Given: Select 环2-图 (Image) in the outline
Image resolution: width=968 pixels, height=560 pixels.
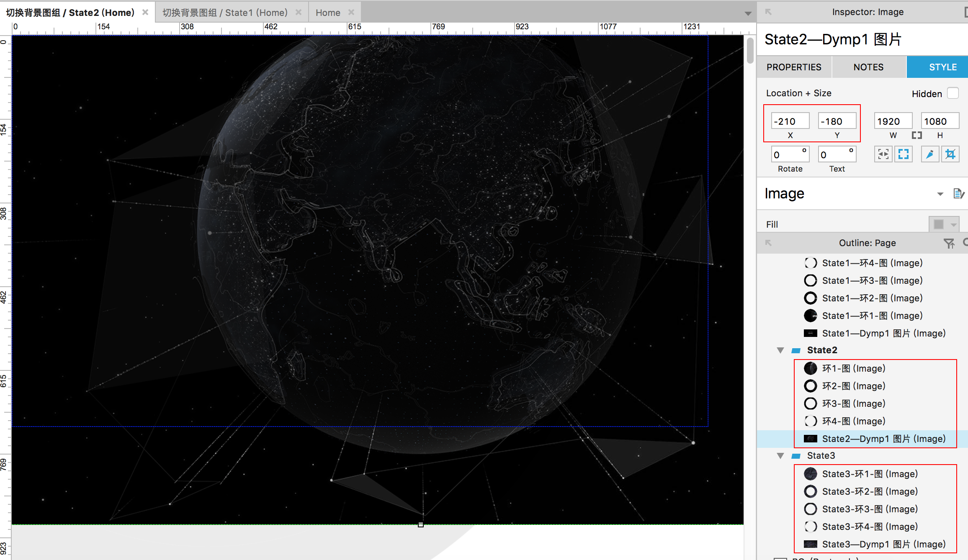Looking at the screenshot, I should click(x=853, y=386).
